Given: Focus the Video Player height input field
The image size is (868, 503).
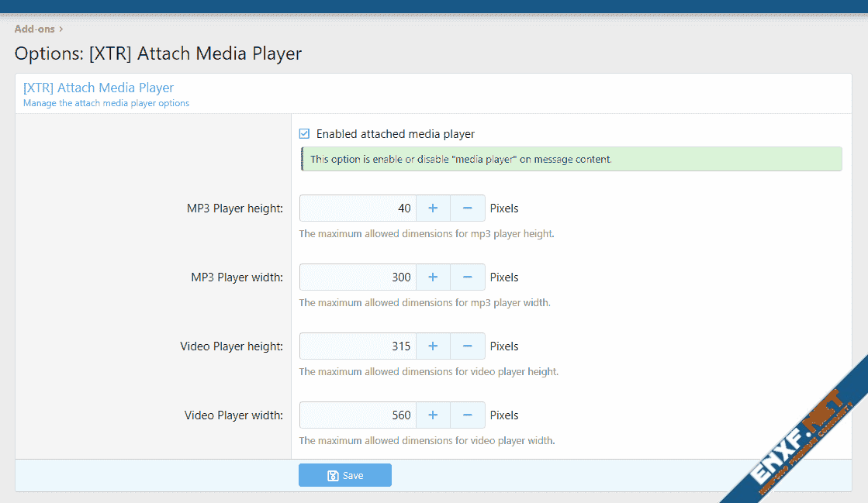Looking at the screenshot, I should [x=358, y=346].
